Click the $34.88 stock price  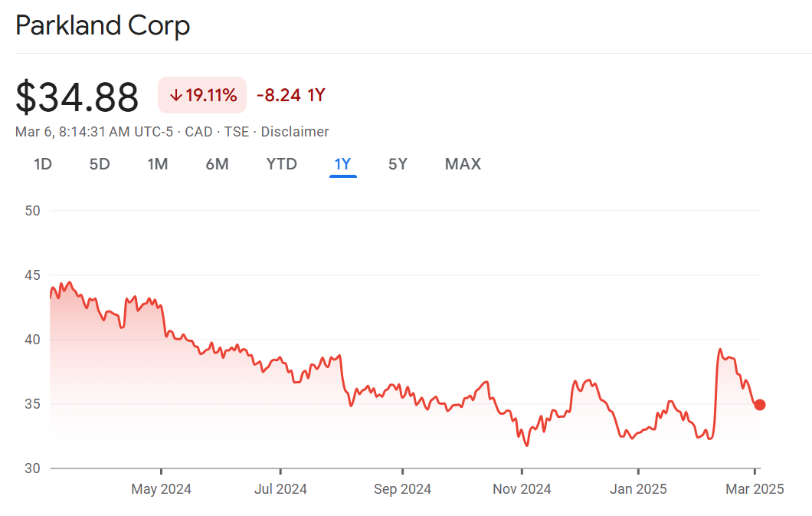tap(77, 97)
